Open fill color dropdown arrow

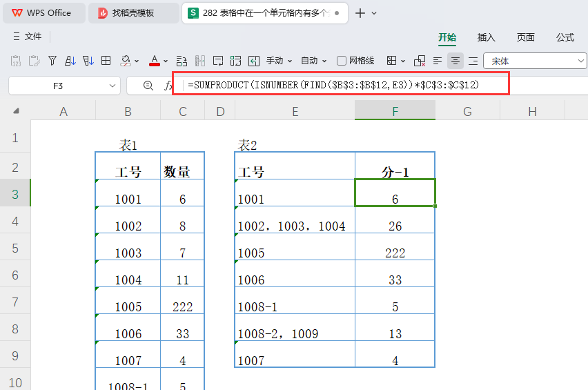pyautogui.click(x=137, y=61)
